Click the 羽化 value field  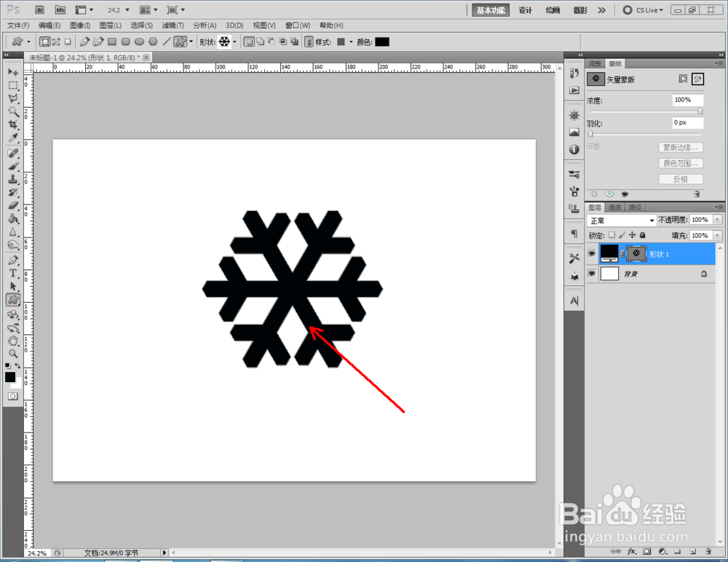(688, 122)
